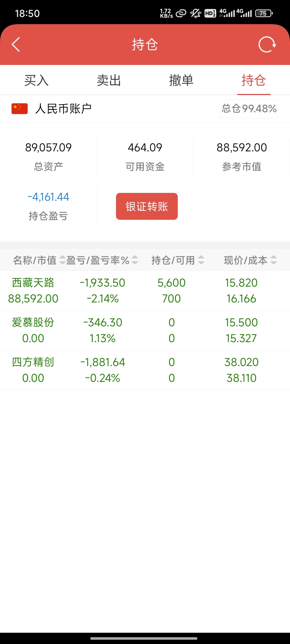Tap the back arrow icon
The width and height of the screenshot is (290, 644).
tap(16, 45)
